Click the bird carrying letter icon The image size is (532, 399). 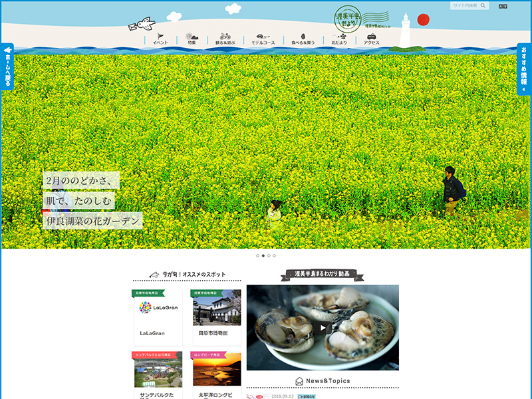[x=142, y=24]
